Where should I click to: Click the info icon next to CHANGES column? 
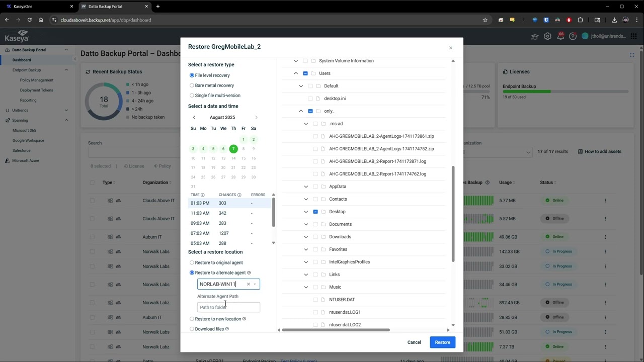[x=239, y=195]
